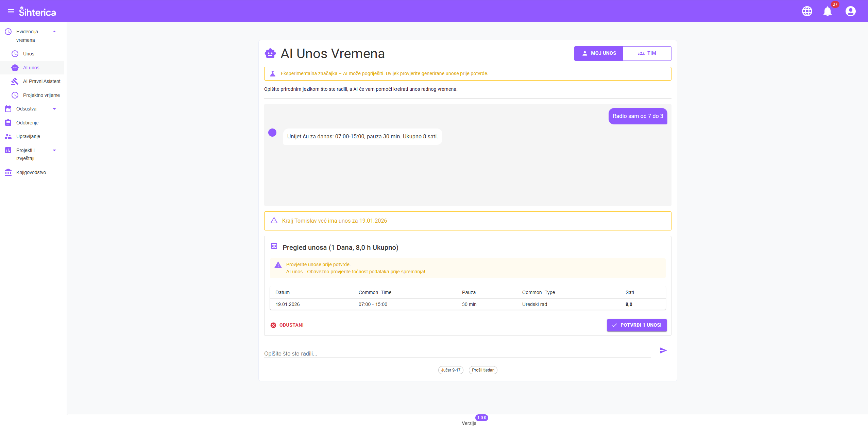
Task: Open the user account avatar
Action: pos(850,12)
